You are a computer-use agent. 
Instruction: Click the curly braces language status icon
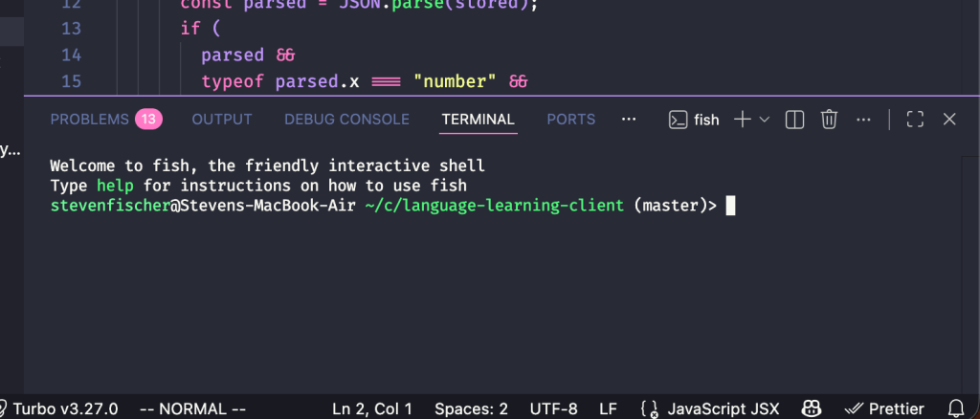[x=649, y=409]
